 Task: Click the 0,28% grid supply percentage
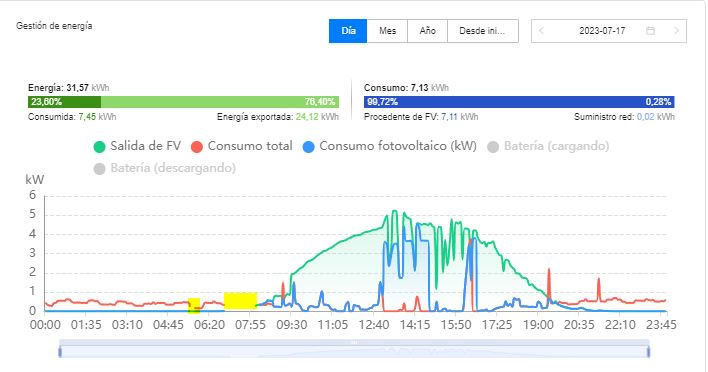tap(658, 102)
